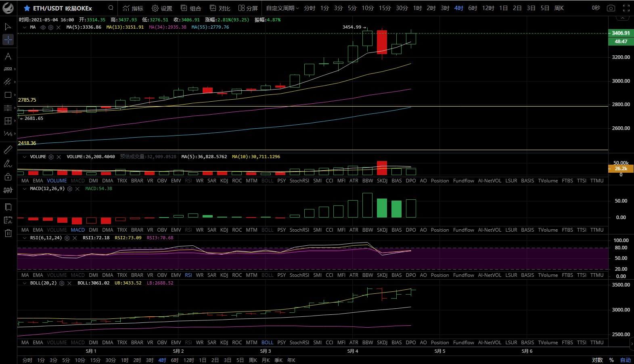Screen dimensions: 634x364
Task: Collapse price axis with top-right chevron
Action: (623, 19)
